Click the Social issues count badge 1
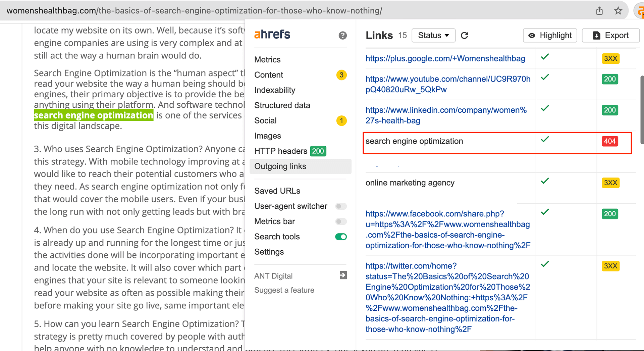This screenshot has width=644, height=351. tap(341, 120)
